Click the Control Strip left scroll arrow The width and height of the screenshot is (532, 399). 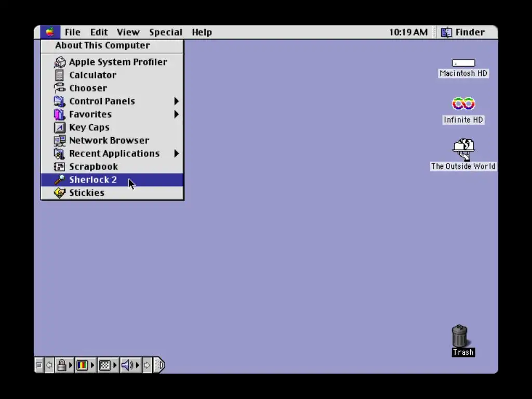click(49, 365)
